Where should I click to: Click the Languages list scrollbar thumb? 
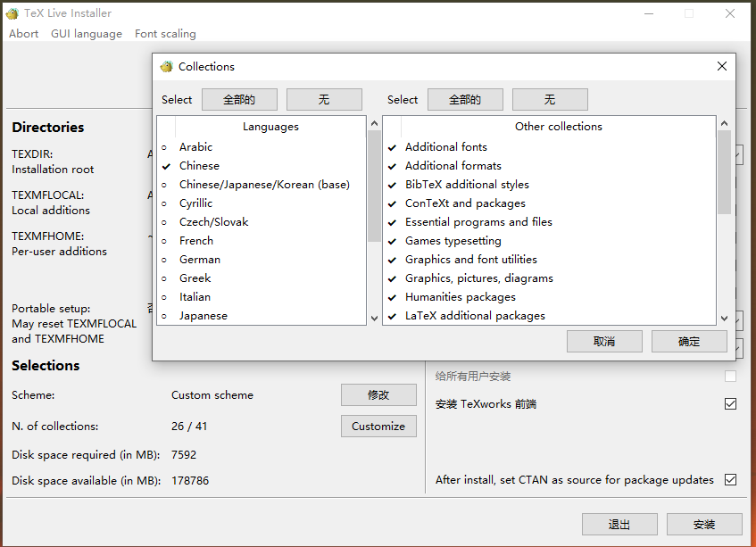[374, 186]
